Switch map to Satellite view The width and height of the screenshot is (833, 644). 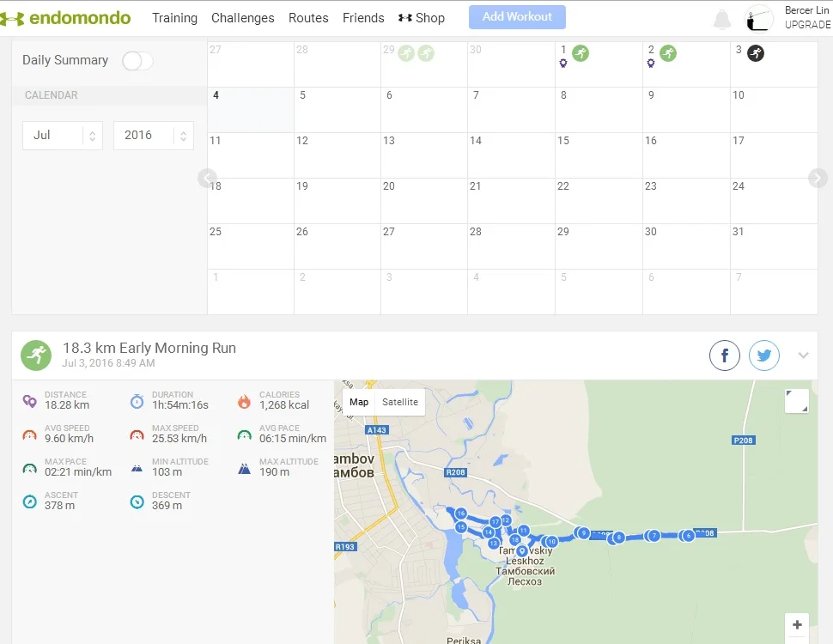coord(400,402)
